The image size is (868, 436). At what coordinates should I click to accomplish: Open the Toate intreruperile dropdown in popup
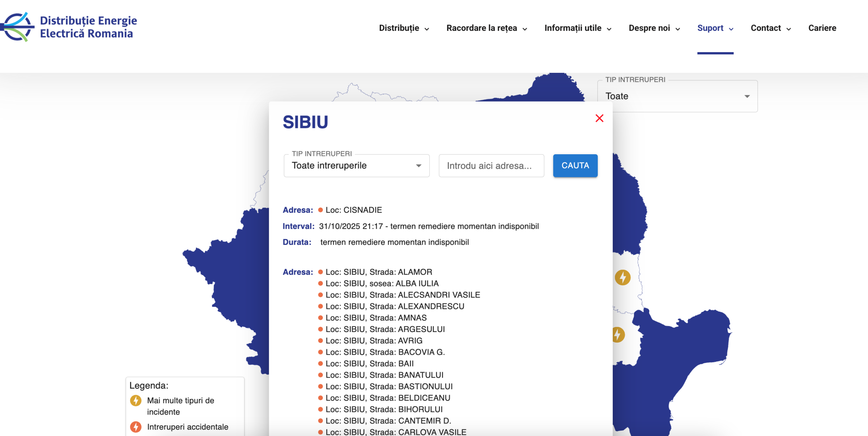point(356,166)
